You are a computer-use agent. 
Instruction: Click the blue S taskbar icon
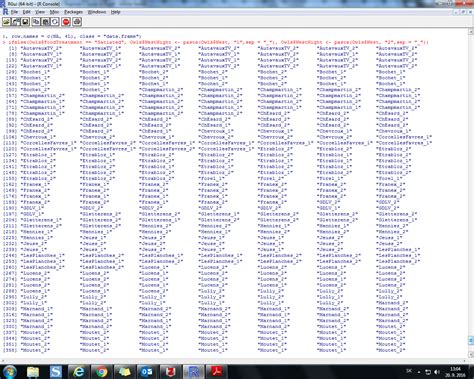56,372
